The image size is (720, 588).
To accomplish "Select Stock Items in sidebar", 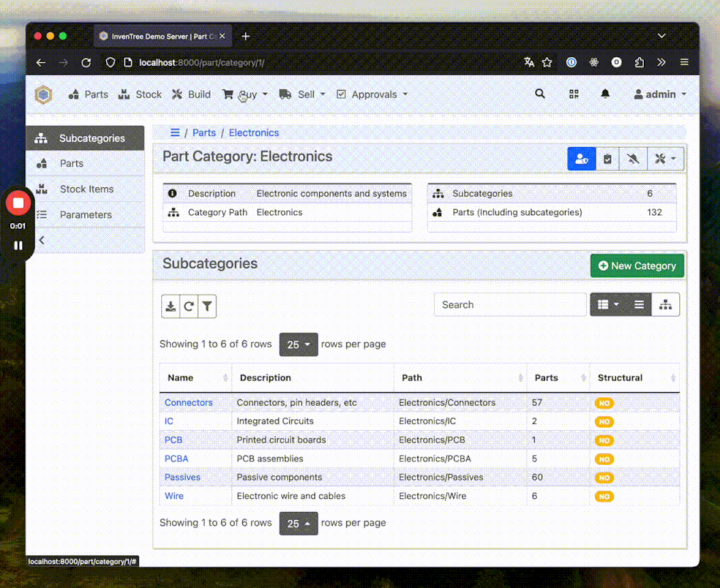I will tap(86, 189).
